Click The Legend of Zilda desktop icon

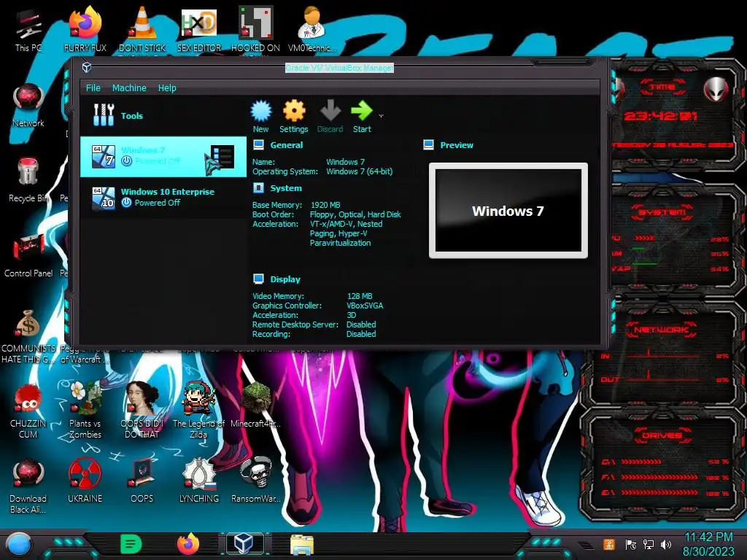click(x=198, y=411)
